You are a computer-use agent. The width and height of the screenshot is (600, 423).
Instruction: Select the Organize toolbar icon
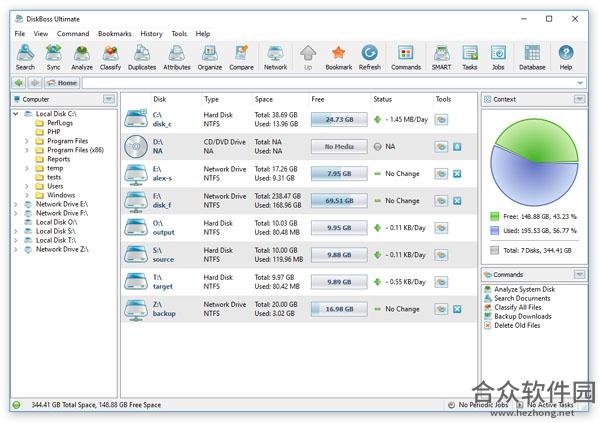click(210, 57)
